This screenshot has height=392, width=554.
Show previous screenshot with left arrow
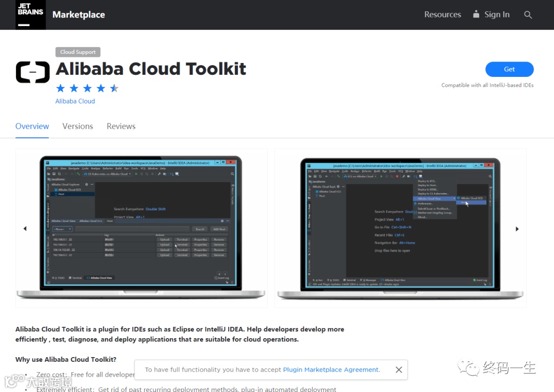coord(25,229)
